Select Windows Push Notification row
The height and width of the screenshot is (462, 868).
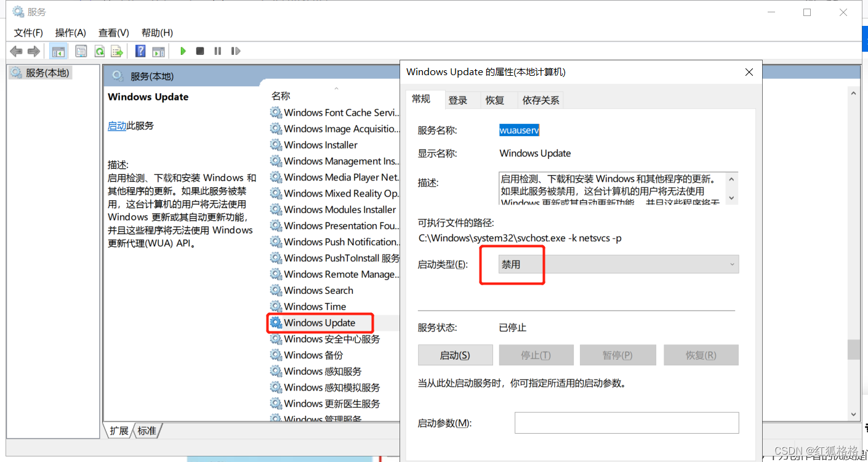click(334, 241)
